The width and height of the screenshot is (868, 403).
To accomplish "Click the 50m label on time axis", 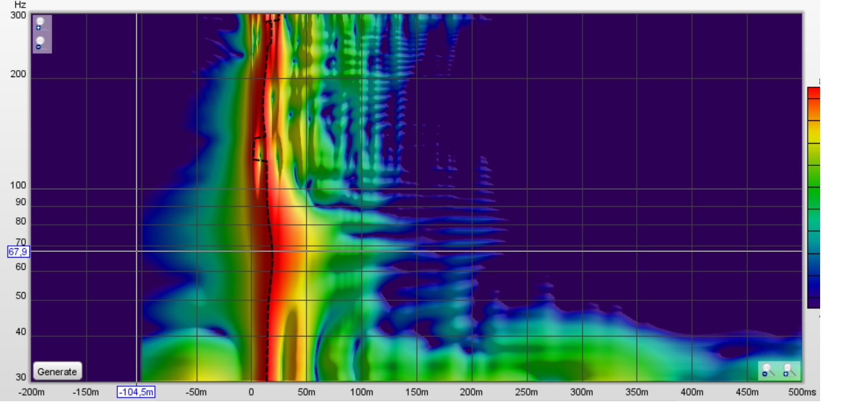I will pos(306,392).
